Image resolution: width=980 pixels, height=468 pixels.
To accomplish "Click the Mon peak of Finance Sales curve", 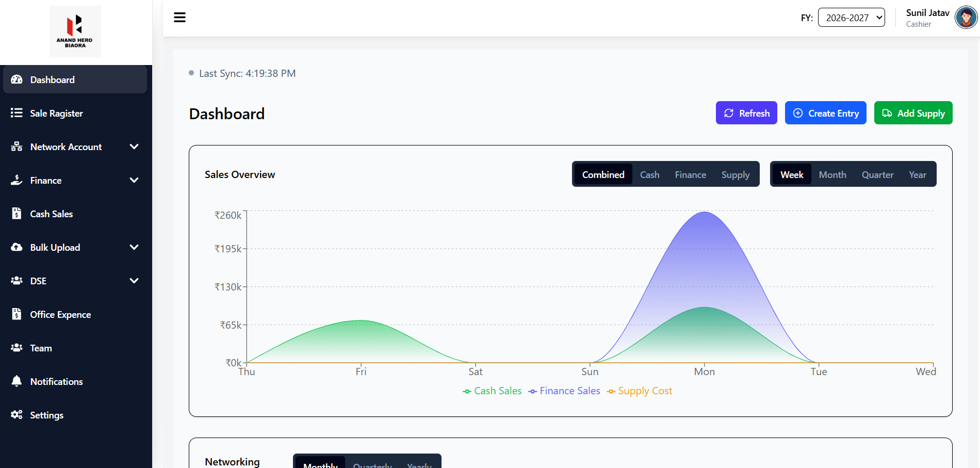I will click(x=705, y=212).
